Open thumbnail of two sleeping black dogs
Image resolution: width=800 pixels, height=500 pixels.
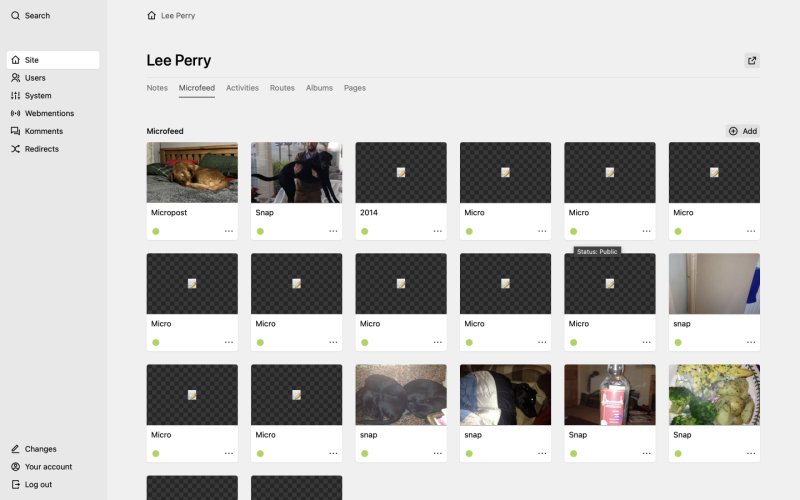click(x=401, y=395)
